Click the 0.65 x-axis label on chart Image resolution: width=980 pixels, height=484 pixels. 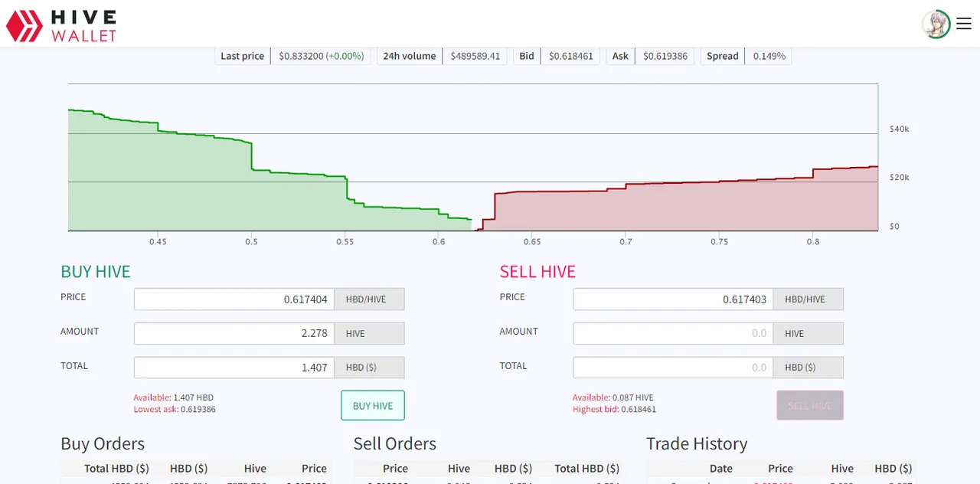click(x=532, y=241)
